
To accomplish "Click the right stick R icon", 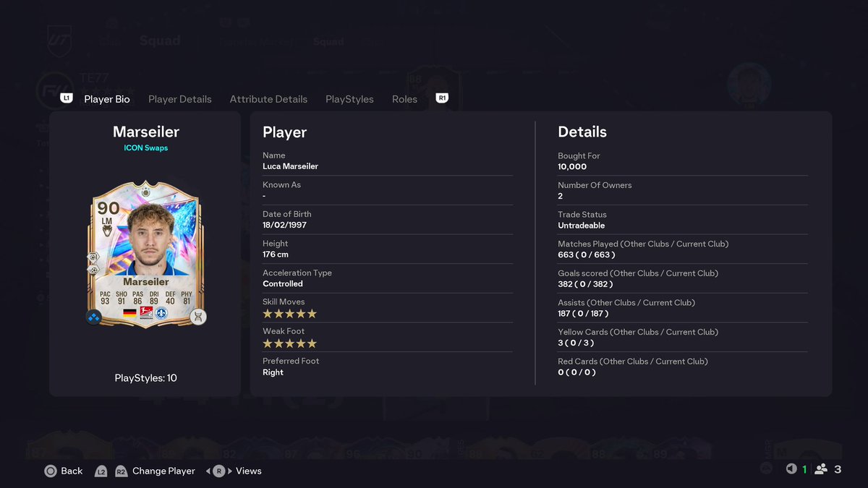I will [219, 471].
